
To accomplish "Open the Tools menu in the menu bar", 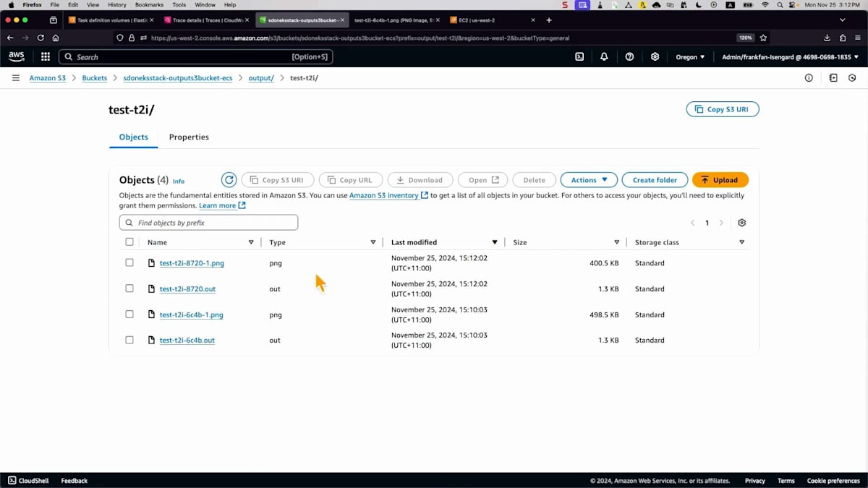I will point(179,5).
